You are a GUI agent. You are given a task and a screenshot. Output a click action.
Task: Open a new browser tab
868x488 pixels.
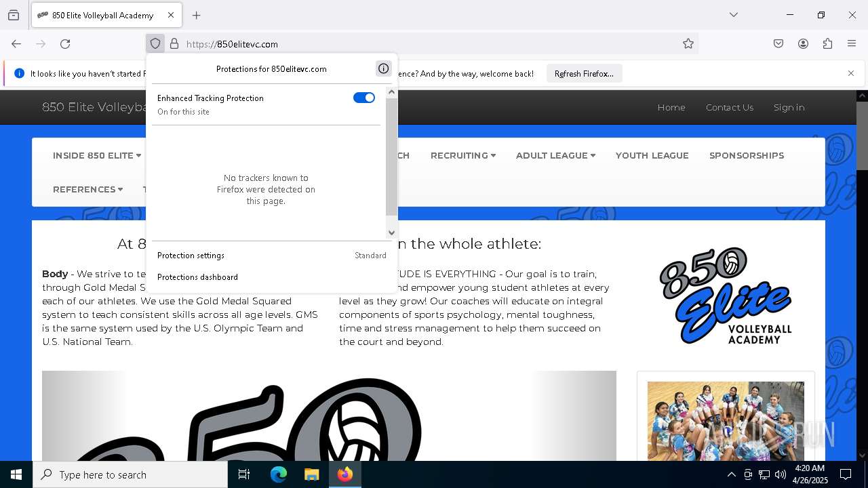pyautogui.click(x=197, y=15)
